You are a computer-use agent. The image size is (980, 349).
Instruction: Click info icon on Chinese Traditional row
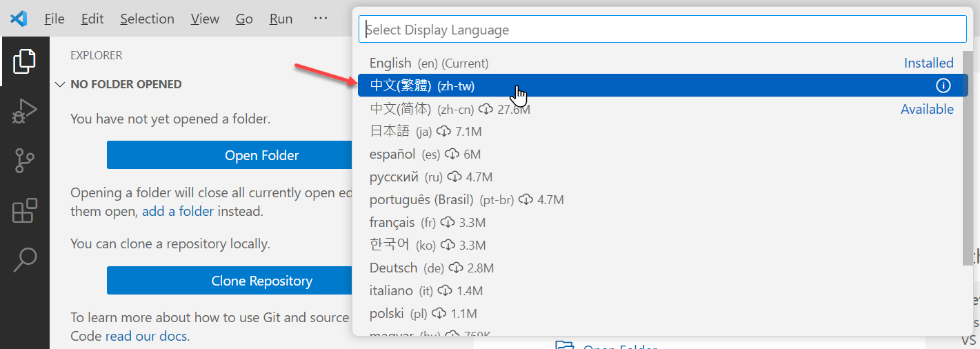click(x=943, y=86)
